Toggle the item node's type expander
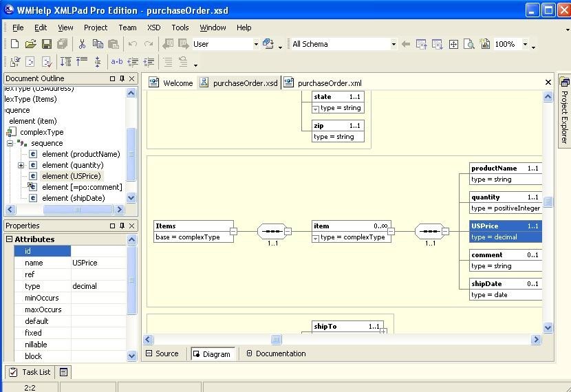Screen dimensions: 571x392 point(316,237)
